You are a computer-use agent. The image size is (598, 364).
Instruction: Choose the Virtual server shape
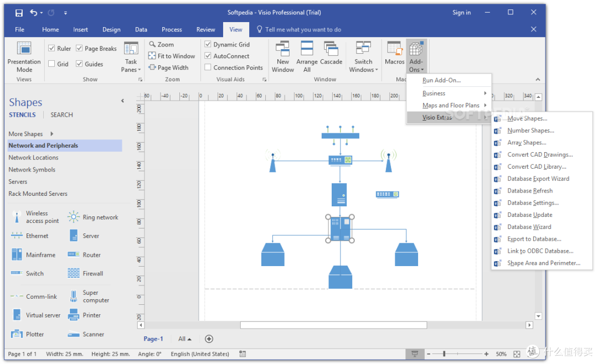pyautogui.click(x=35, y=315)
